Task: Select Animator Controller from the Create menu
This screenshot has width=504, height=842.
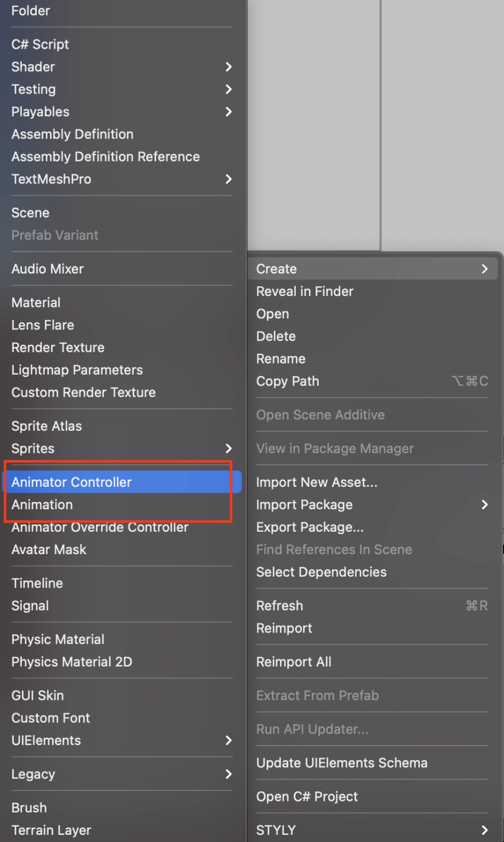Action: click(72, 482)
